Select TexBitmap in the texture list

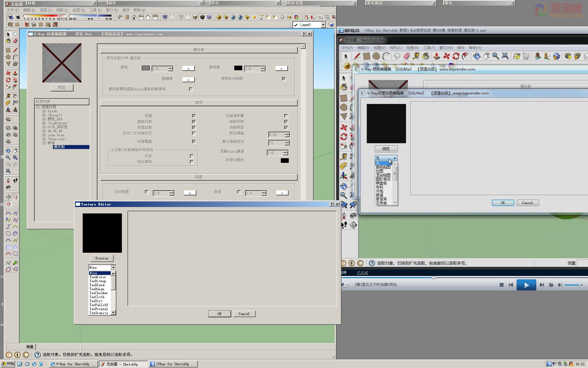tap(98, 281)
